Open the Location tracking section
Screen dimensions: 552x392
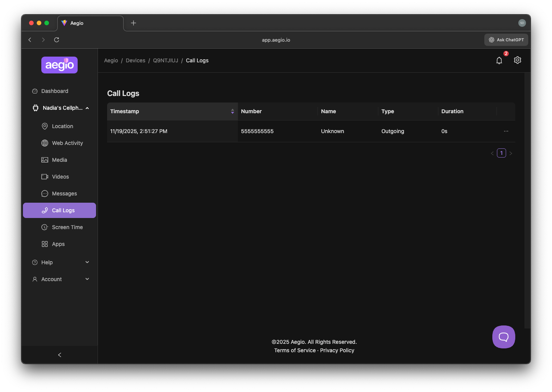click(62, 126)
